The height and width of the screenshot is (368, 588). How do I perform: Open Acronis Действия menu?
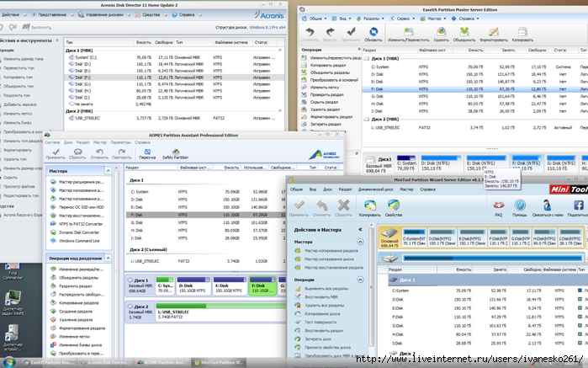tap(10, 14)
